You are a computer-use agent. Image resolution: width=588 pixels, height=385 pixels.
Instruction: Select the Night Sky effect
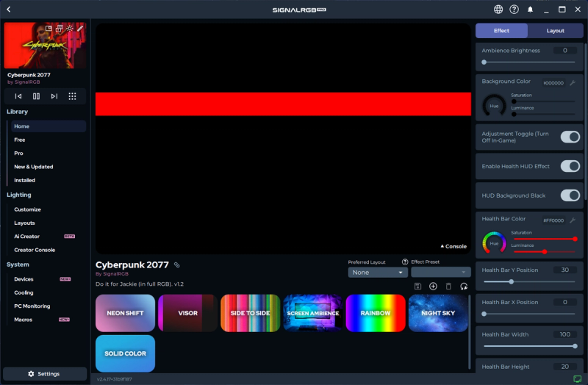tap(438, 313)
